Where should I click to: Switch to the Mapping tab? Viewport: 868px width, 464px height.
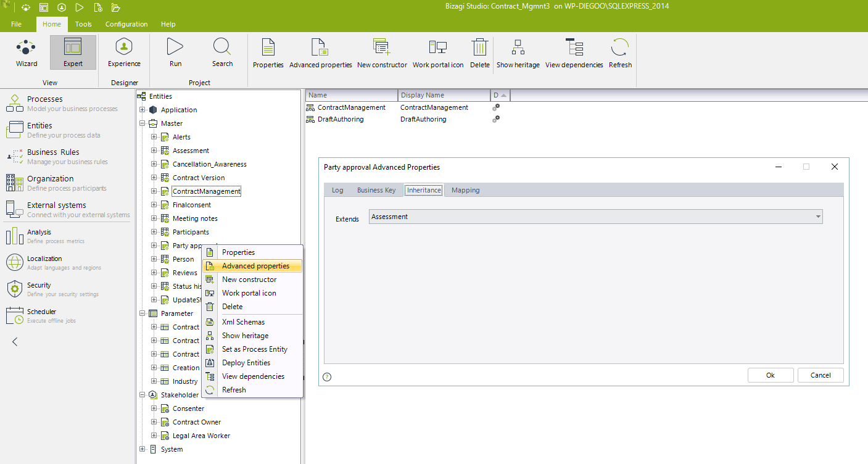tap(466, 190)
